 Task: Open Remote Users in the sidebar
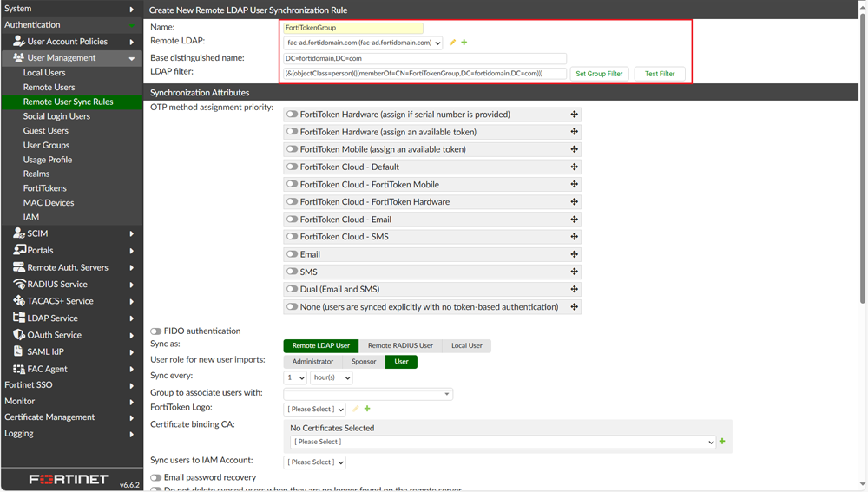click(x=49, y=88)
